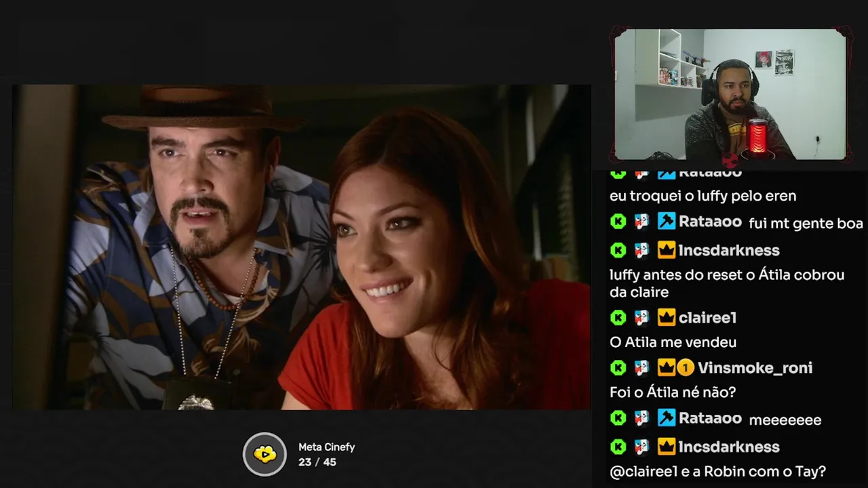
Task: Click the subscriber badge of 1ncsdarkness above "@clairee1 e a Robin"
Action: pyautogui.click(x=642, y=447)
